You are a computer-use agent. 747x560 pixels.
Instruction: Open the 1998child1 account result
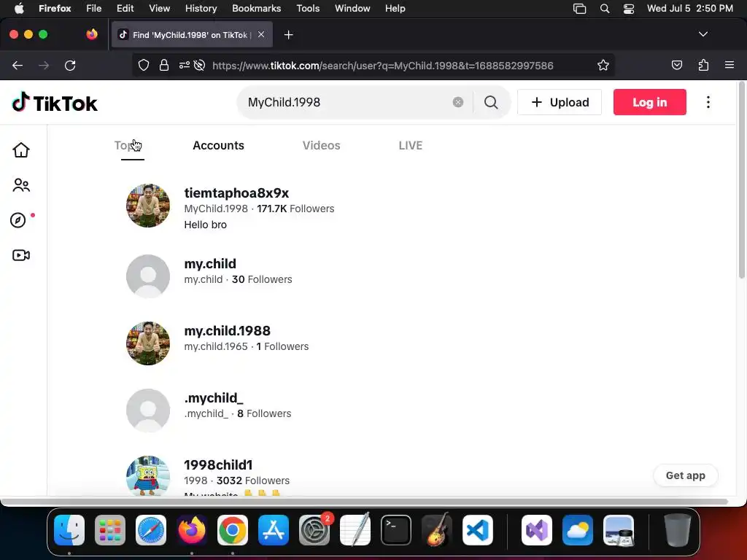[218, 464]
